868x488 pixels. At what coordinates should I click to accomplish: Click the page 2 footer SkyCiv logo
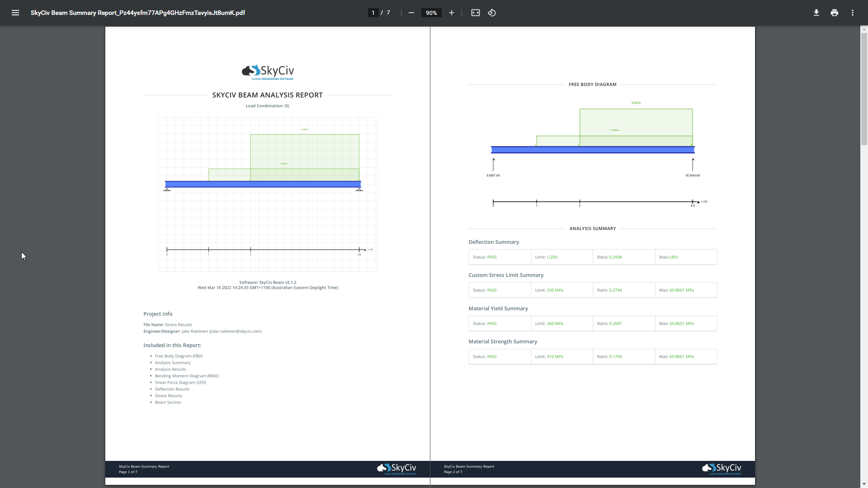tap(722, 469)
